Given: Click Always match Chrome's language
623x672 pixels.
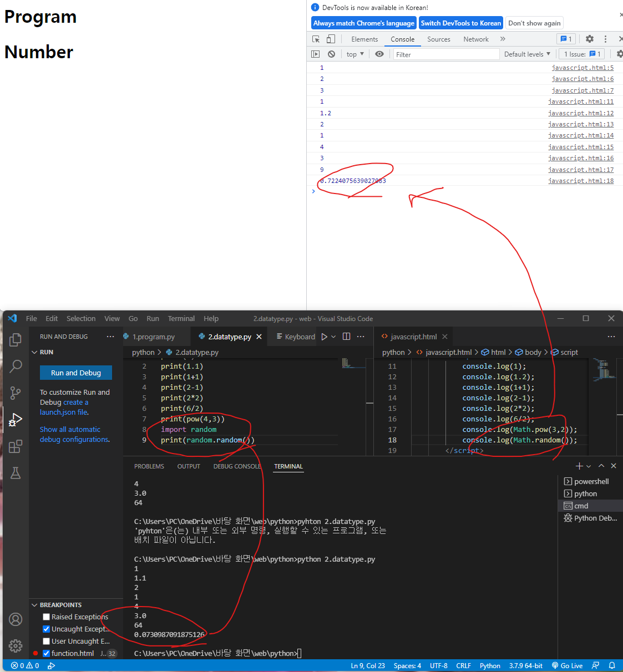Looking at the screenshot, I should (x=364, y=23).
